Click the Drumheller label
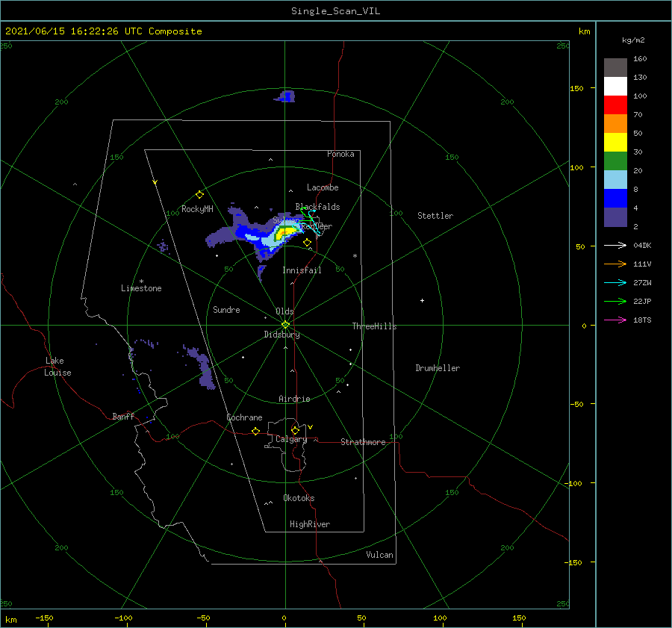The height and width of the screenshot is (628, 672). click(x=438, y=368)
